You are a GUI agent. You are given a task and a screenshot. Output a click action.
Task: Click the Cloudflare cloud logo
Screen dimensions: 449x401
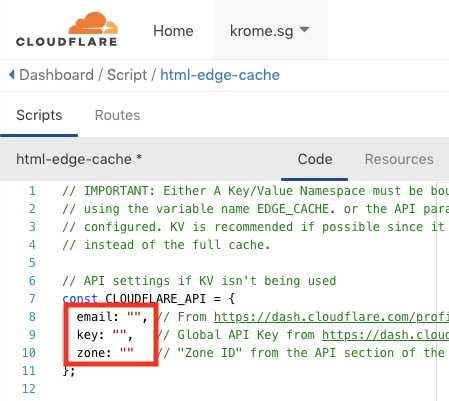[x=67, y=29]
